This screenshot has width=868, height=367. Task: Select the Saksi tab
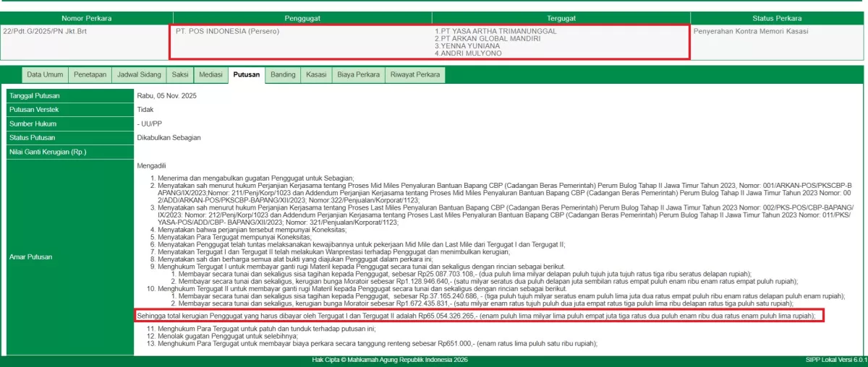point(179,74)
